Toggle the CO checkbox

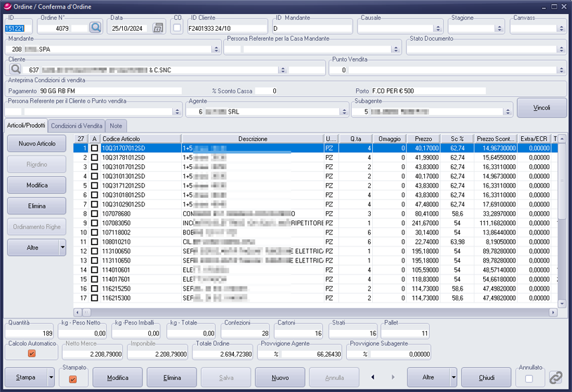(177, 28)
